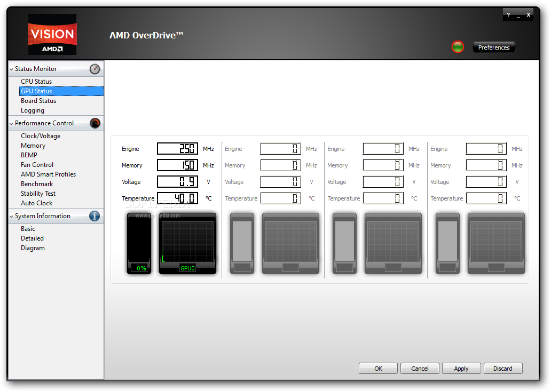551x392 pixels.
Task: Click the System Information info icon
Action: click(94, 216)
